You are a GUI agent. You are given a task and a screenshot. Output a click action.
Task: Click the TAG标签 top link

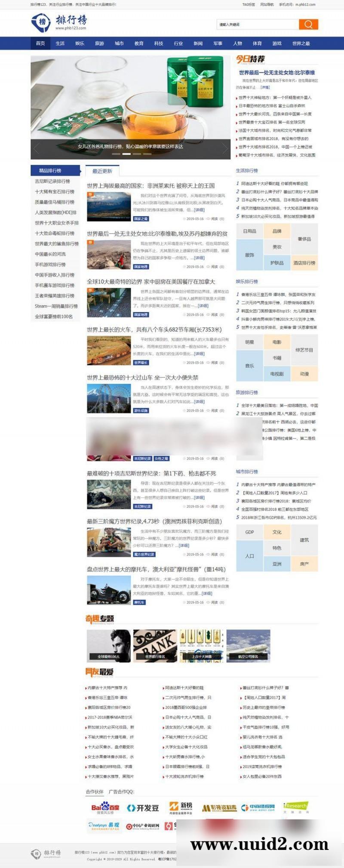point(249,5)
